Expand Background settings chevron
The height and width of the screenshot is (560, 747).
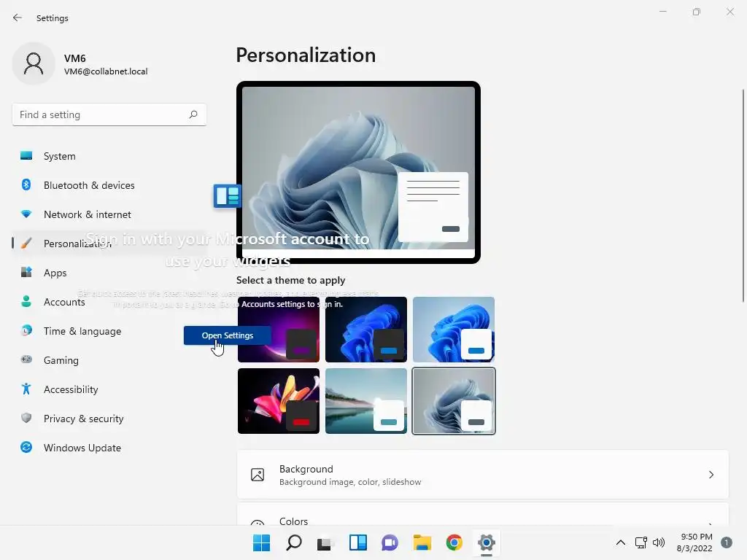pos(711,475)
